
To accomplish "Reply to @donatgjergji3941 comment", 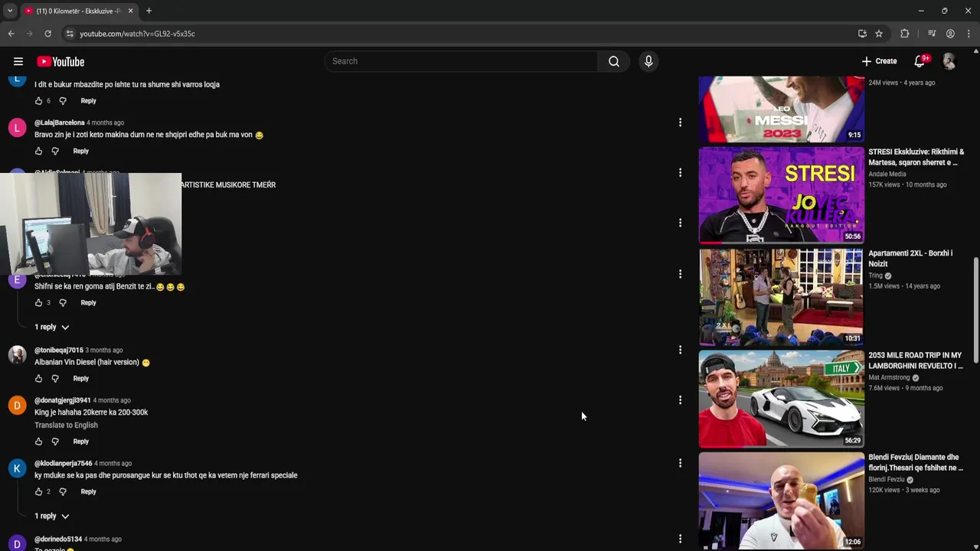I will pyautogui.click(x=80, y=441).
